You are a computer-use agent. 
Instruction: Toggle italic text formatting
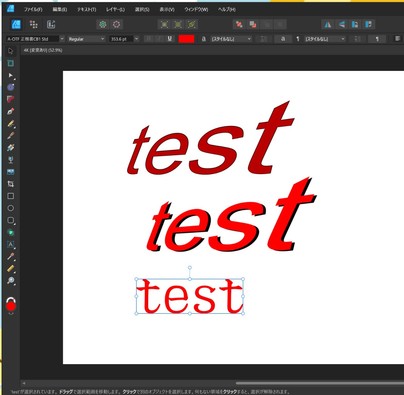click(x=159, y=39)
